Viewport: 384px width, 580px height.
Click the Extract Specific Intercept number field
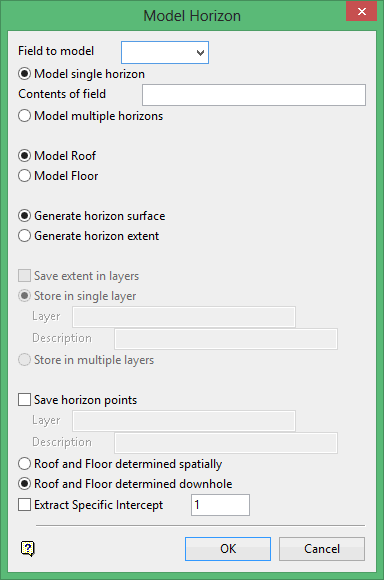[x=220, y=505]
